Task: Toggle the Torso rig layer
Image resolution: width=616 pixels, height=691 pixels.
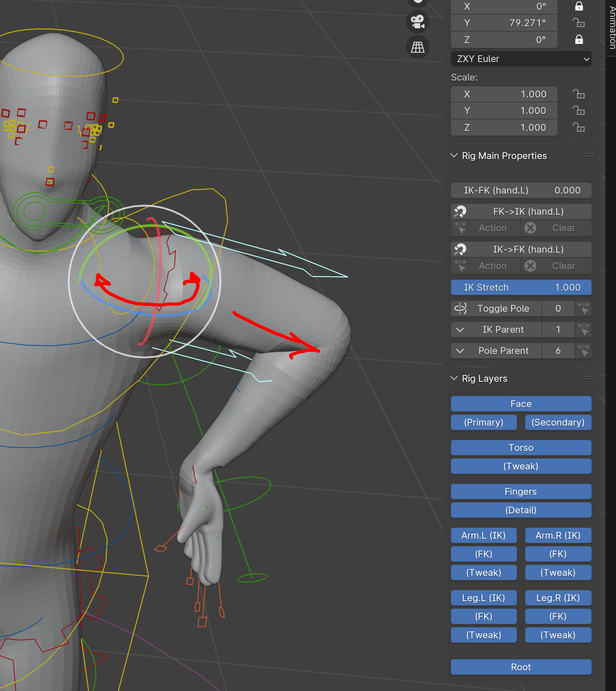Action: [x=521, y=448]
